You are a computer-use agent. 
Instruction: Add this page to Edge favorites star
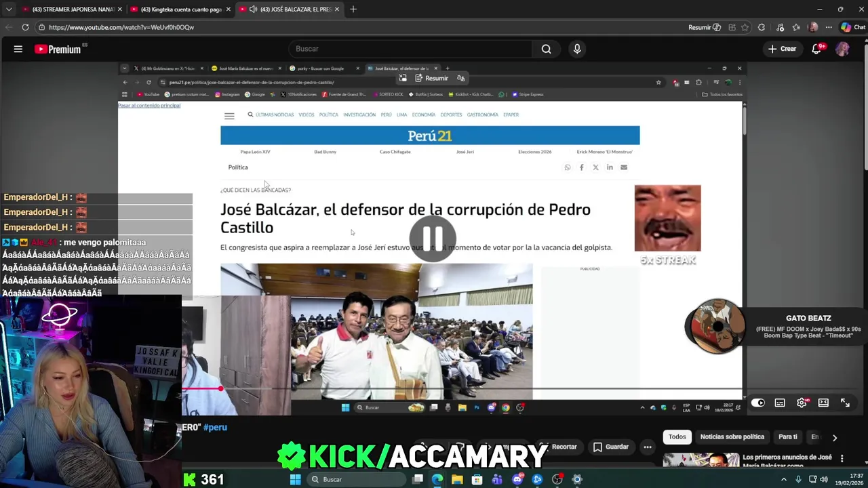[745, 27]
